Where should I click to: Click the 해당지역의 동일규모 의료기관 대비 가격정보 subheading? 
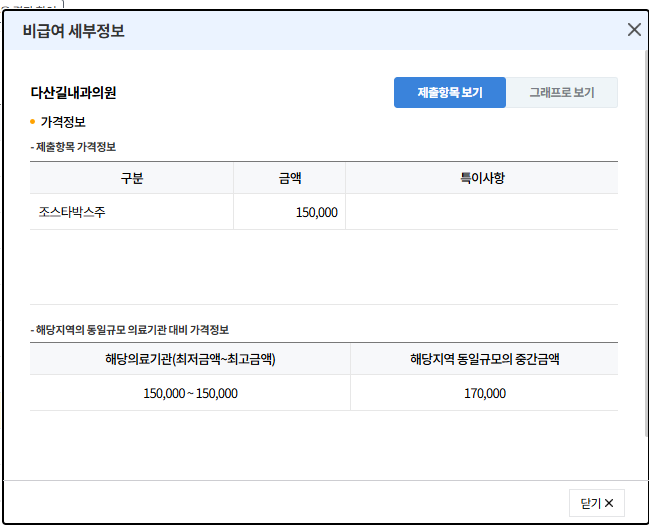pyautogui.click(x=130, y=330)
